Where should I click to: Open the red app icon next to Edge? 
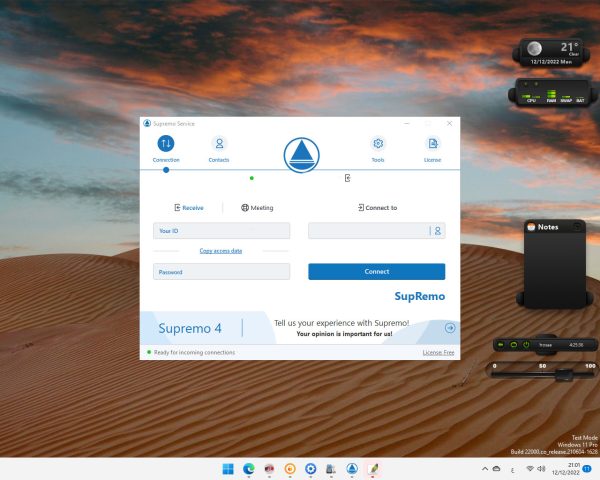(x=269, y=469)
